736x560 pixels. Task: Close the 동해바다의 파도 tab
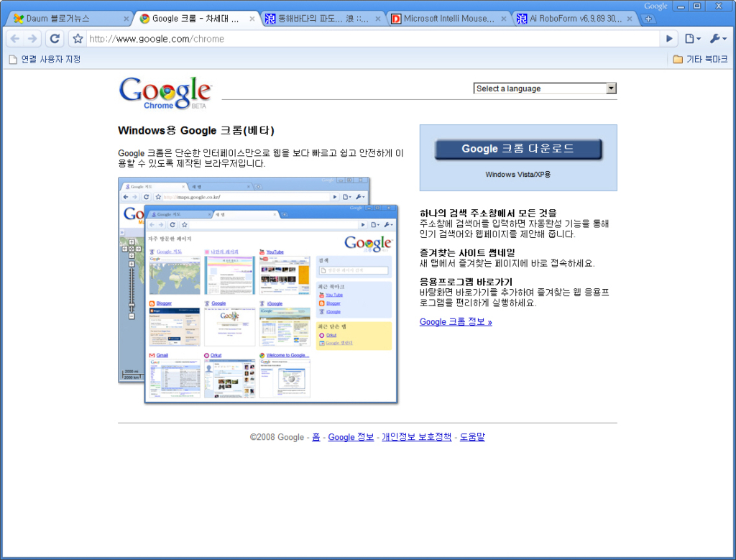click(x=378, y=19)
